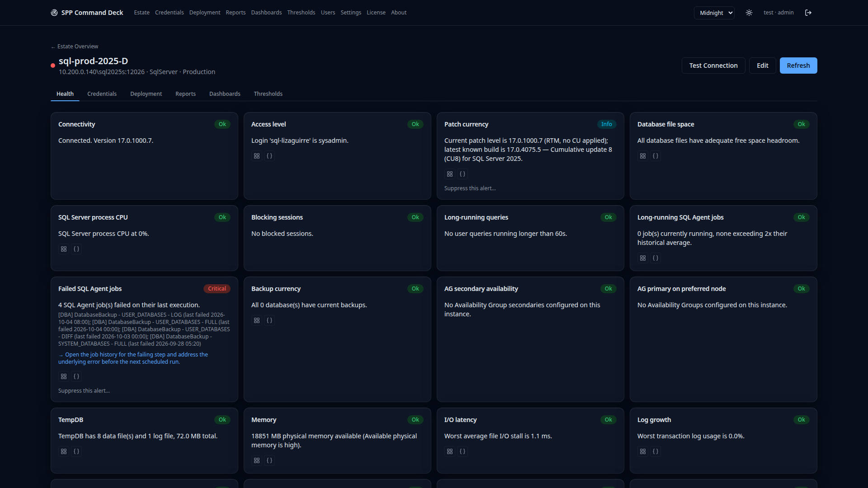Screen dimensions: 868x488
Task: Open the Midnight theme dropdown
Action: tap(714, 13)
